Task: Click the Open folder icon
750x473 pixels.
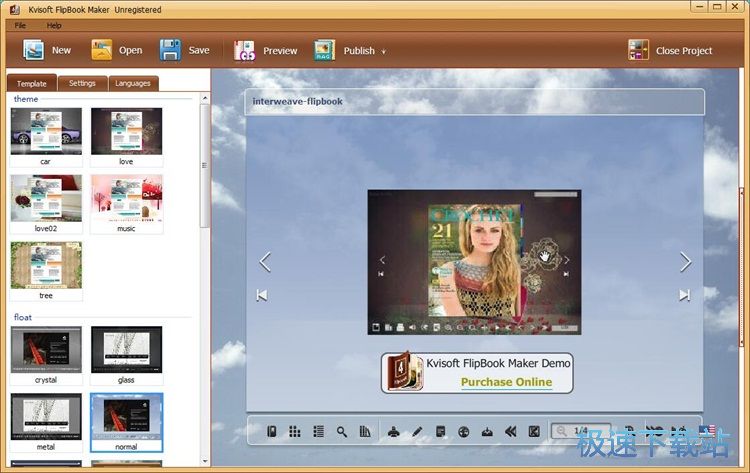Action: [101, 50]
